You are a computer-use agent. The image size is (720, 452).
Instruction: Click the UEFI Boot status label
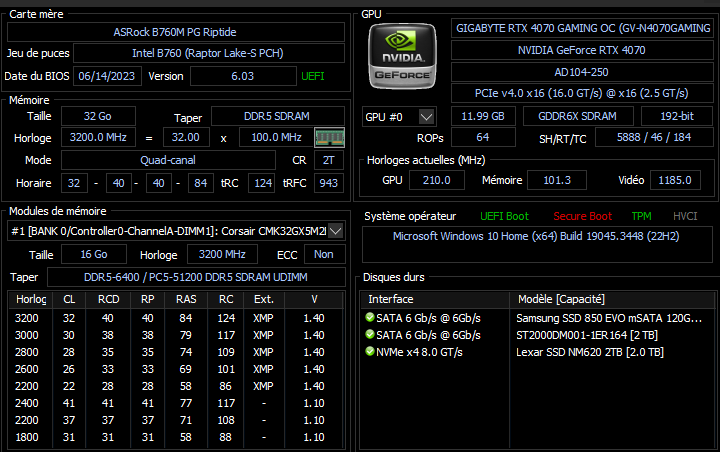504,216
